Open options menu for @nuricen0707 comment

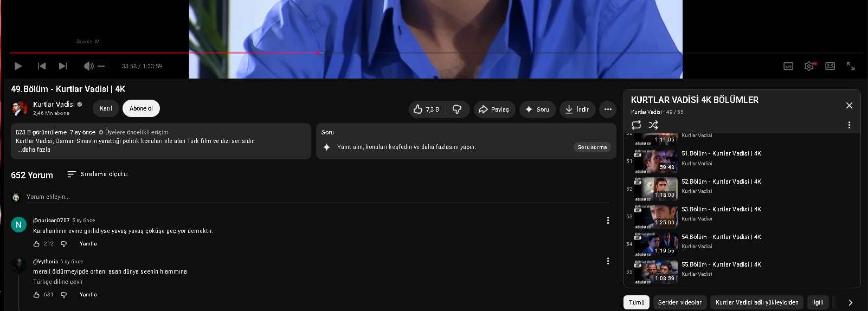point(608,221)
